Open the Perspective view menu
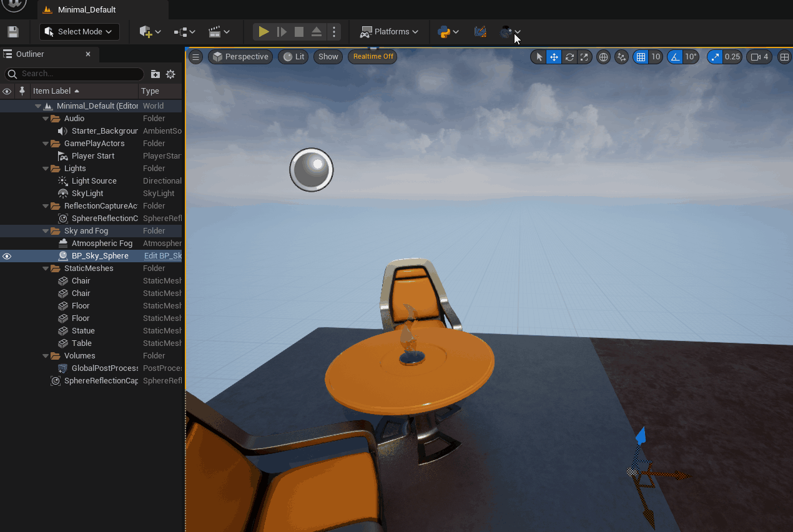The width and height of the screenshot is (793, 532). point(240,57)
